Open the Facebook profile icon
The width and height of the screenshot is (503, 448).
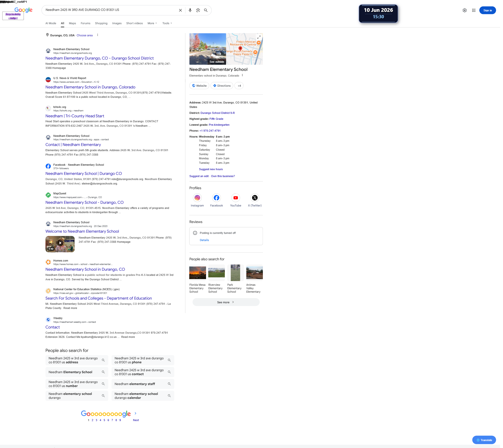pyautogui.click(x=216, y=198)
